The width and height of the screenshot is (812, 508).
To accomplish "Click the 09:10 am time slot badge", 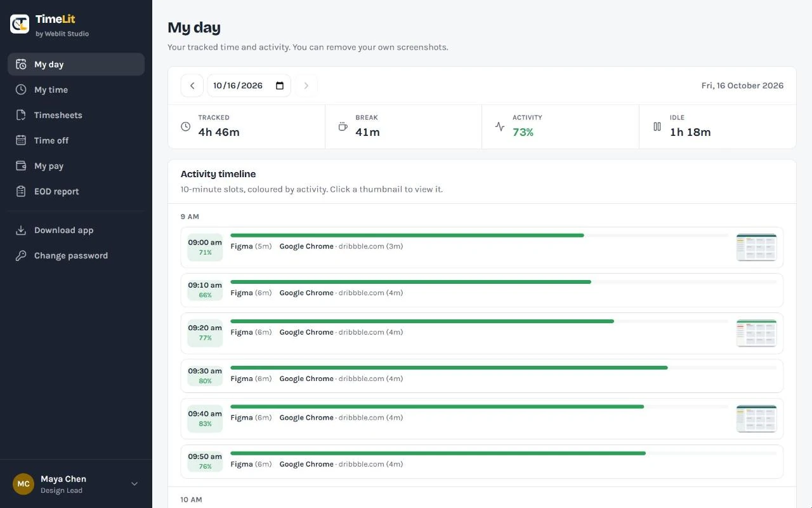I will pyautogui.click(x=205, y=290).
